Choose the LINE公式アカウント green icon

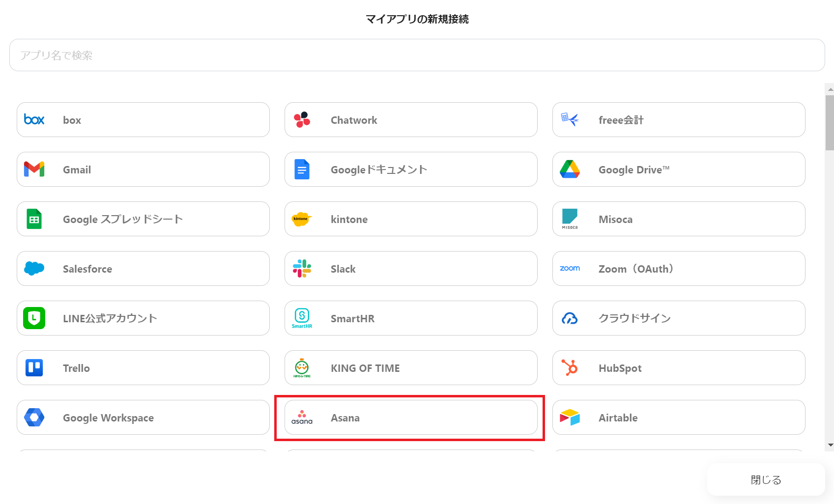click(x=34, y=318)
